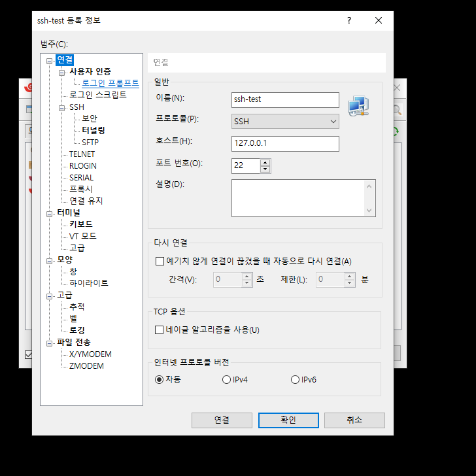Collapse the 파일 전송 tree node
476x476 pixels.
pyautogui.click(x=49, y=343)
